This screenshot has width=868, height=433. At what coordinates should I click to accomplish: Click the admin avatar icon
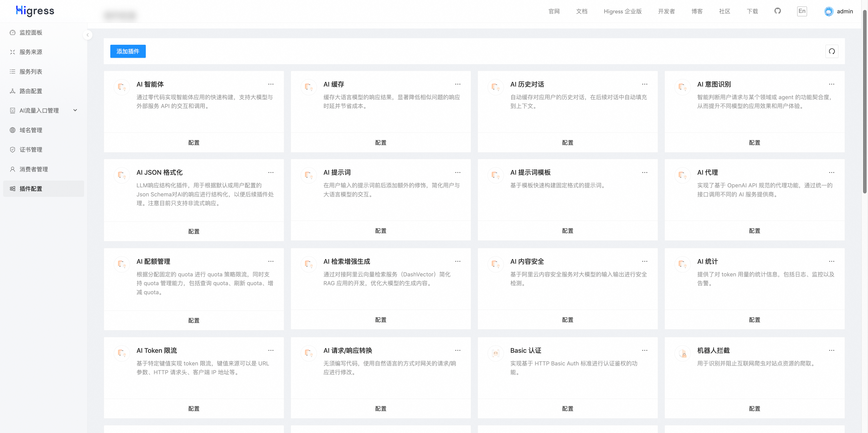coord(829,12)
